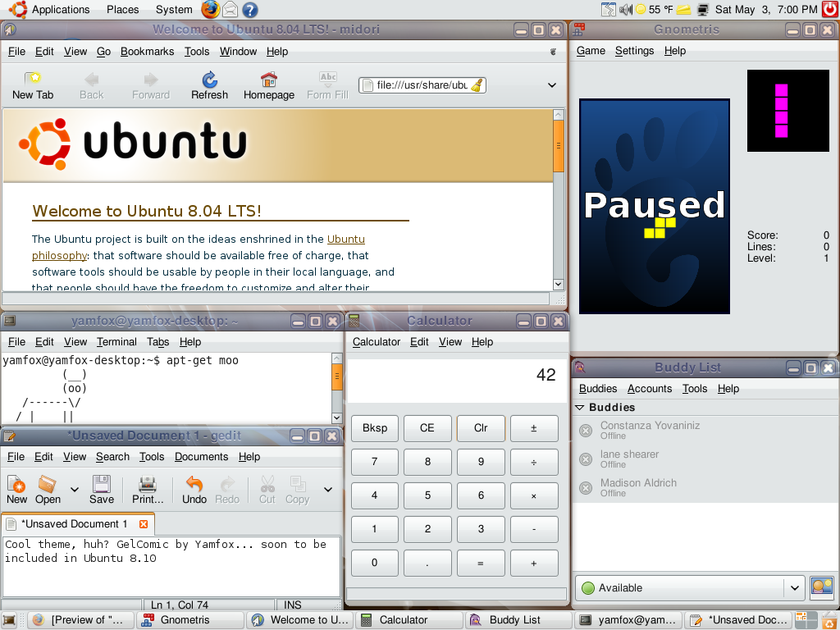Click the clock showing Sat May 3
This screenshot has width=840, height=630.
(x=766, y=9)
